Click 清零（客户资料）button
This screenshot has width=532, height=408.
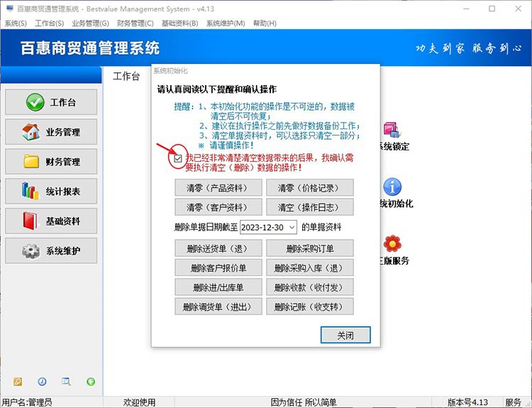pos(218,207)
